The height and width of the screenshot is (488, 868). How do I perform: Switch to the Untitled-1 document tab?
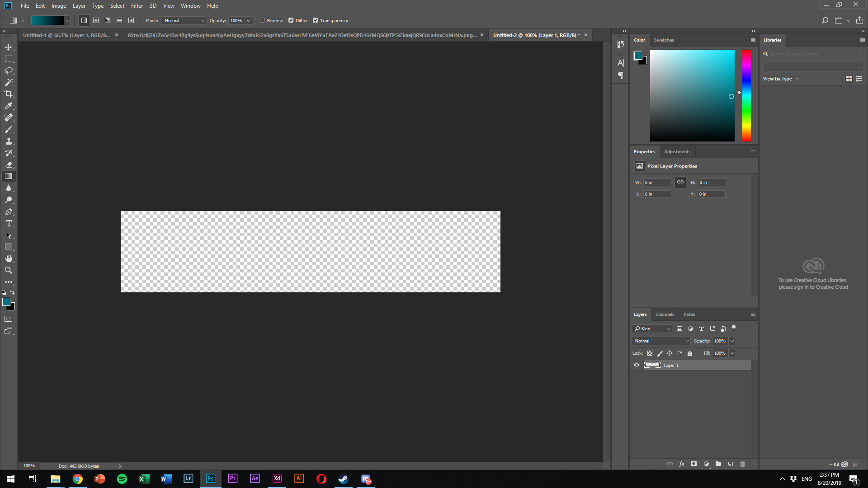(x=66, y=35)
